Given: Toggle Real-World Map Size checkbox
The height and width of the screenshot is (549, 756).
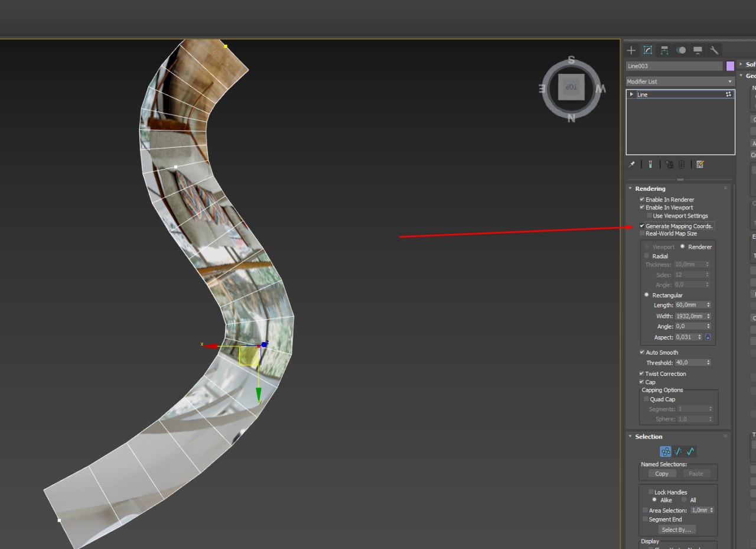Looking at the screenshot, I should 642,233.
